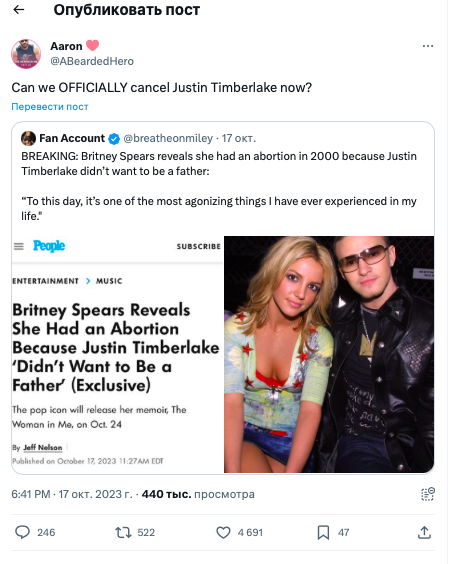Like the post with heart icon
The width and height of the screenshot is (449, 564).
pyautogui.click(x=223, y=532)
